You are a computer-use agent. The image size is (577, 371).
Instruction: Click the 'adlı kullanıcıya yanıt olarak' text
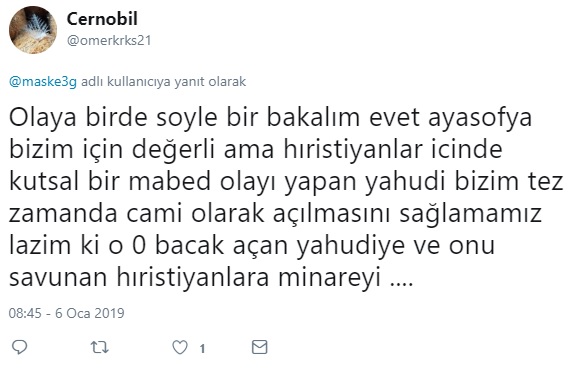click(163, 81)
